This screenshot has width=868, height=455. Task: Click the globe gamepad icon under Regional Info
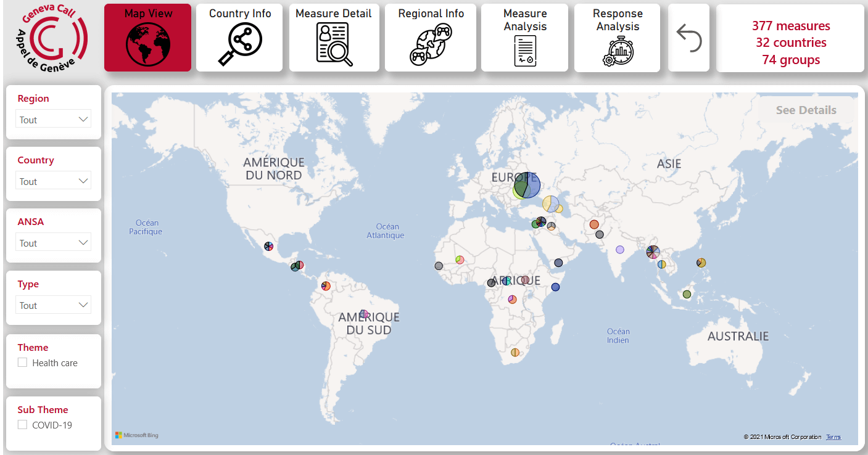tap(431, 44)
